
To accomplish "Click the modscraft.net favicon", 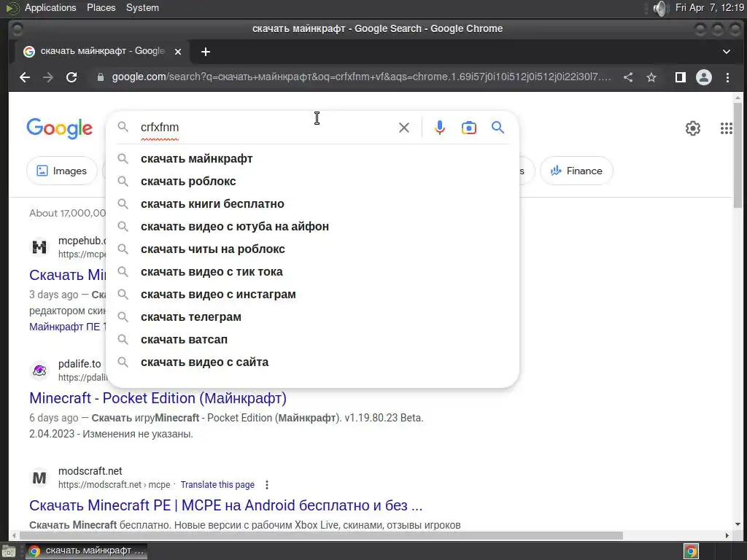I will tap(39, 478).
